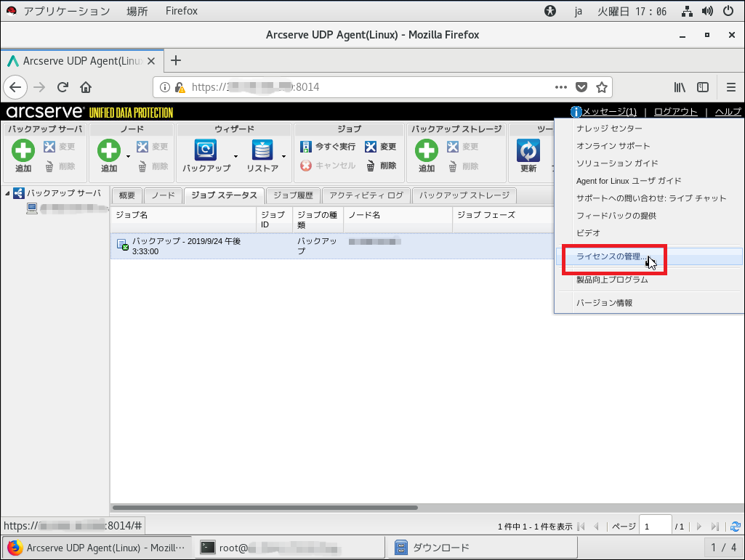The width and height of the screenshot is (745, 560).
Task: Cancel the job (キャンセル)
Action: [328, 166]
